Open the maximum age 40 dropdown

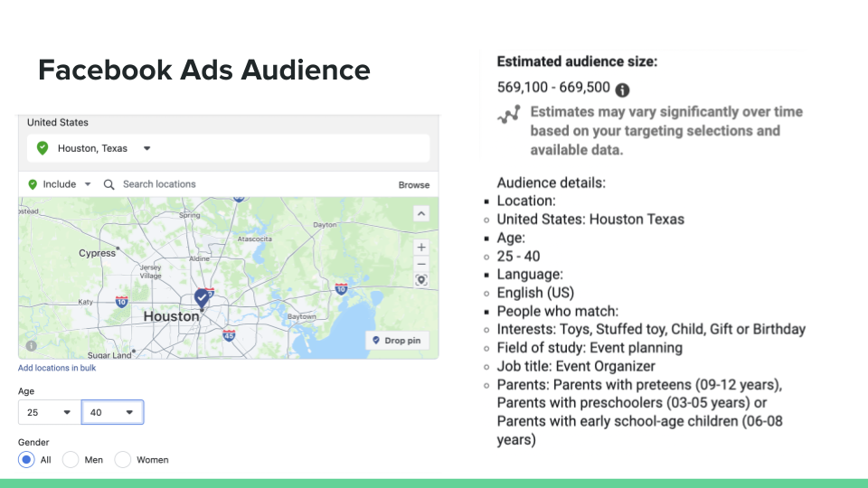coord(112,412)
